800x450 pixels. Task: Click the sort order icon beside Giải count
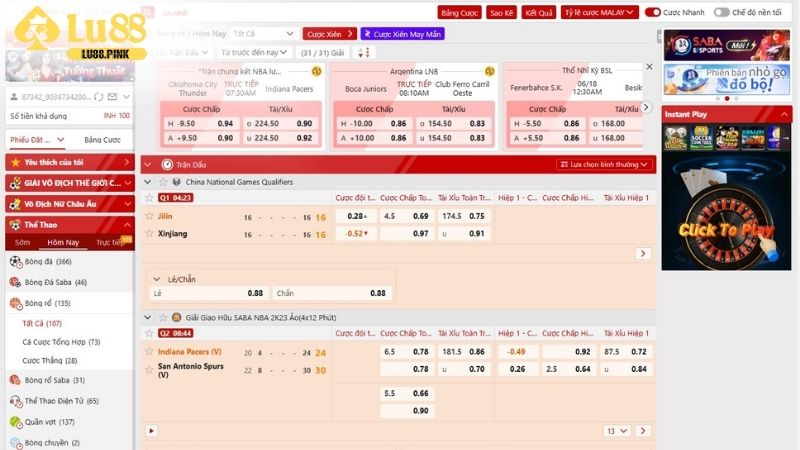coord(367,52)
